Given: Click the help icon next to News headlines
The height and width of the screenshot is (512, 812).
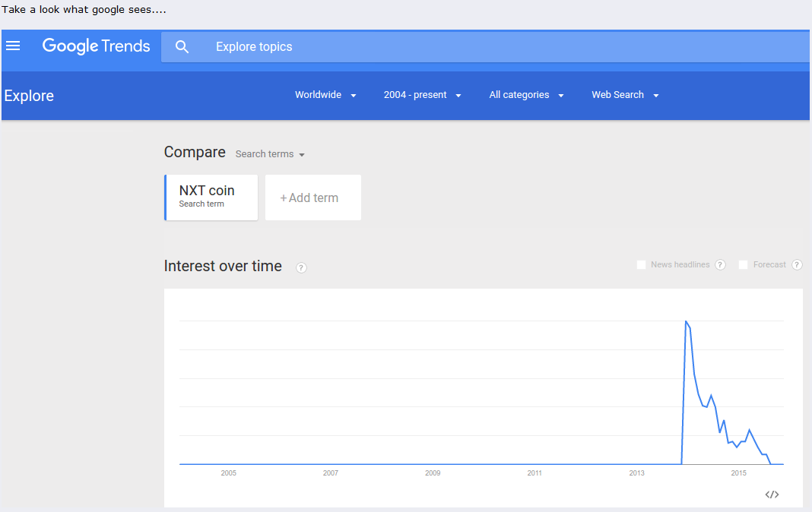Looking at the screenshot, I should [720, 265].
